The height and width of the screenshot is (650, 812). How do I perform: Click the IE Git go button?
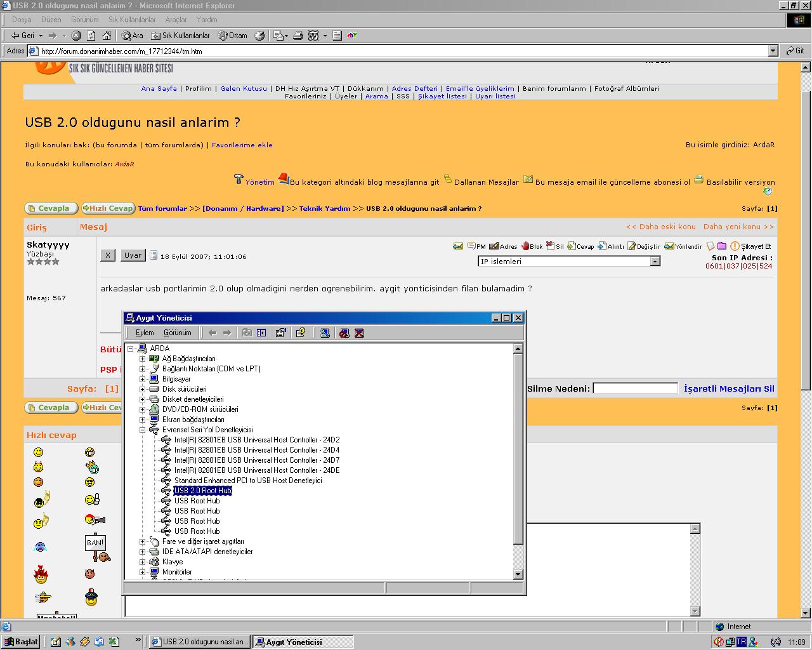796,51
